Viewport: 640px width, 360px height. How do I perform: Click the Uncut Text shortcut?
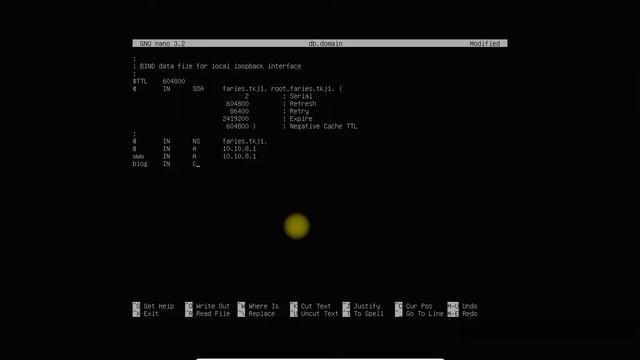click(x=314, y=313)
